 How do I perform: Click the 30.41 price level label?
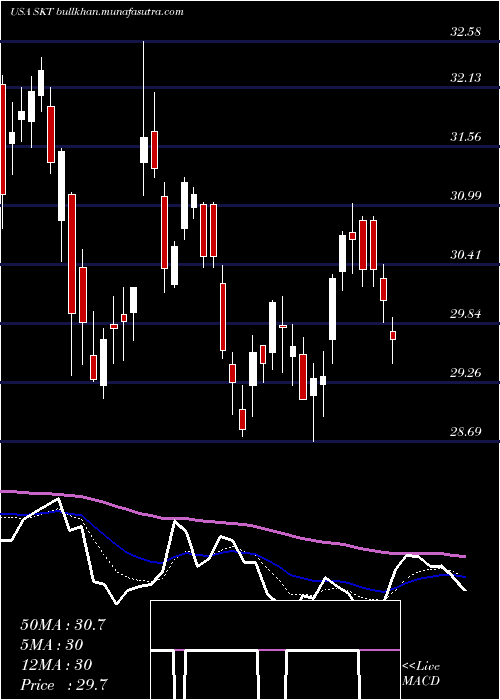coord(466,255)
